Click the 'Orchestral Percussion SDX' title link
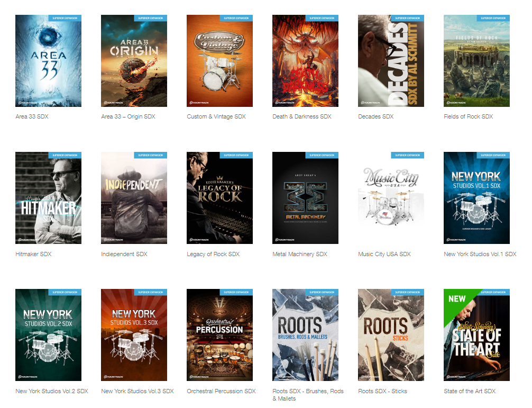Screen dimensions: 532x408 (221, 391)
